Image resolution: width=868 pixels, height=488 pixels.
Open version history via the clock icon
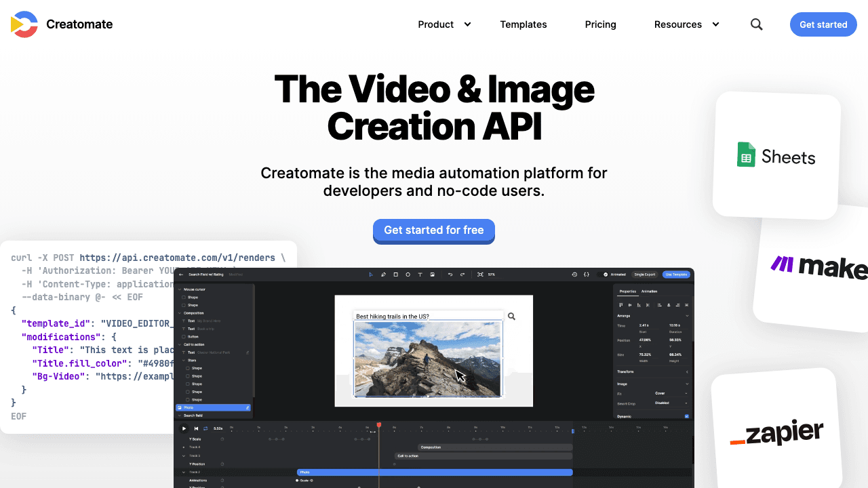574,274
